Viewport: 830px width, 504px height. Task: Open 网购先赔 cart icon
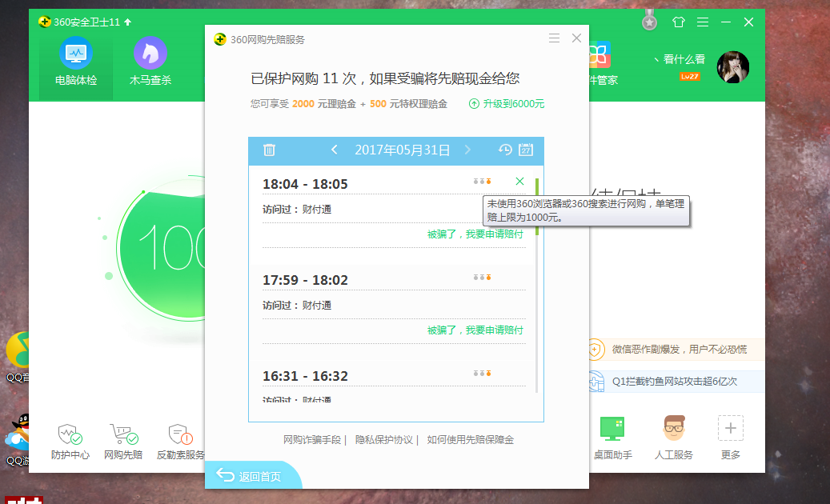tap(123, 434)
